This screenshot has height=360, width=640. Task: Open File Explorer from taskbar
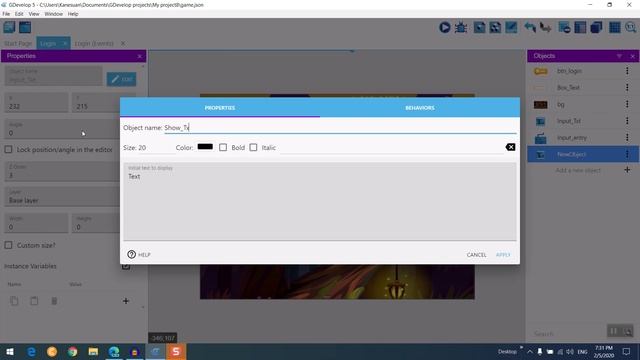pos(93,351)
